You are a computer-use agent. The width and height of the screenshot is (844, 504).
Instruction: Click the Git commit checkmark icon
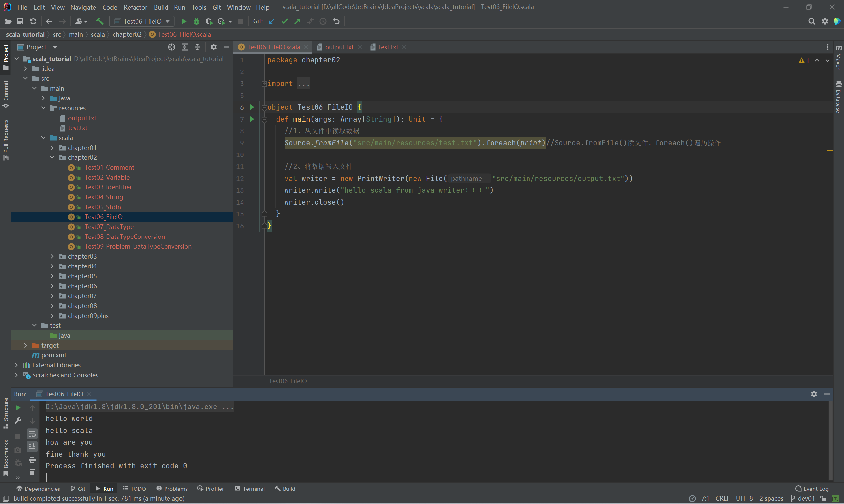285,21
